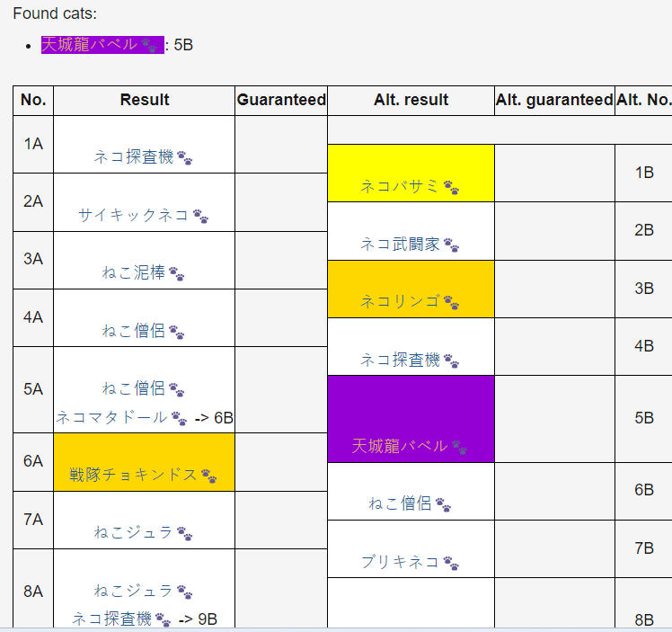Click paw icon next to ネコ武闘家 in row 2B
This screenshot has width=672, height=632.
pyautogui.click(x=451, y=245)
